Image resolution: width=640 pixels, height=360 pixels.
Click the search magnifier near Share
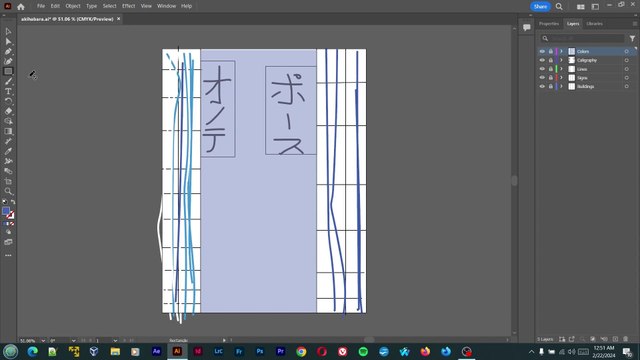click(559, 7)
